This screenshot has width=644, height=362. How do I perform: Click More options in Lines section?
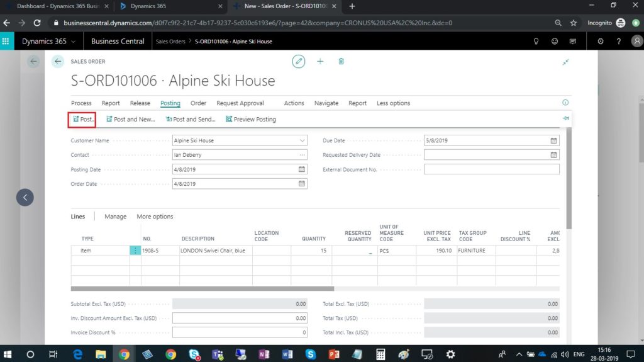point(155,217)
